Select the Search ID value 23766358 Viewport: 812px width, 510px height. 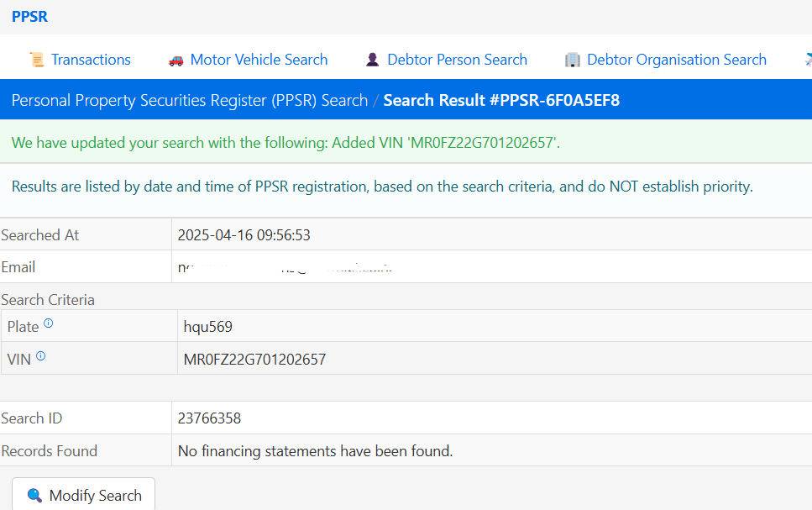click(209, 418)
